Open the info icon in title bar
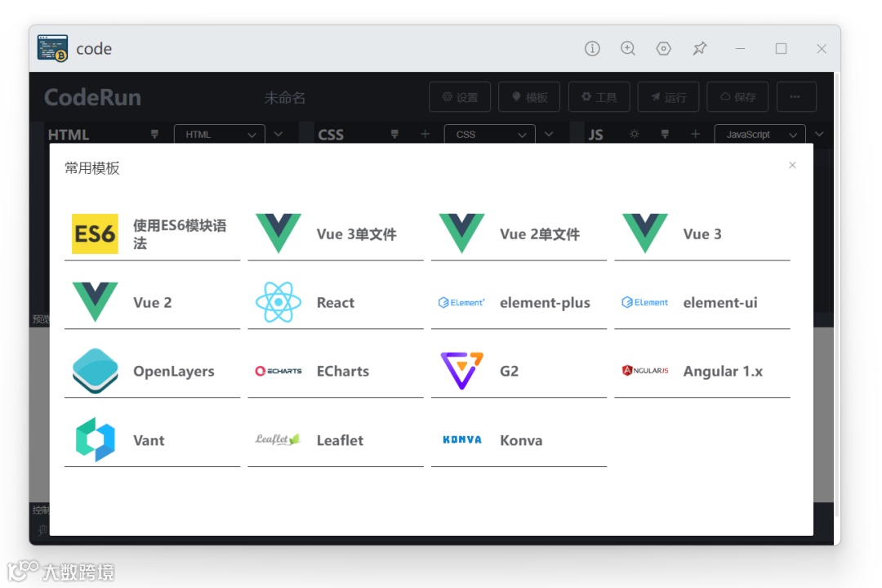 [592, 48]
